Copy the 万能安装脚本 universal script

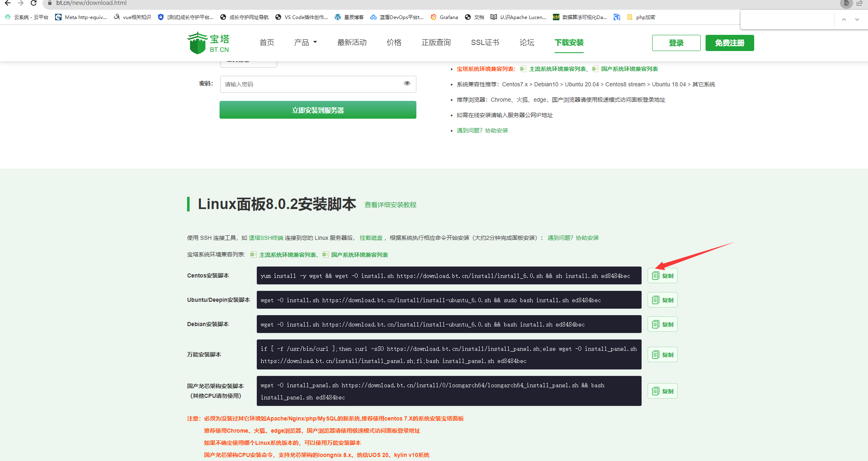[x=662, y=355]
